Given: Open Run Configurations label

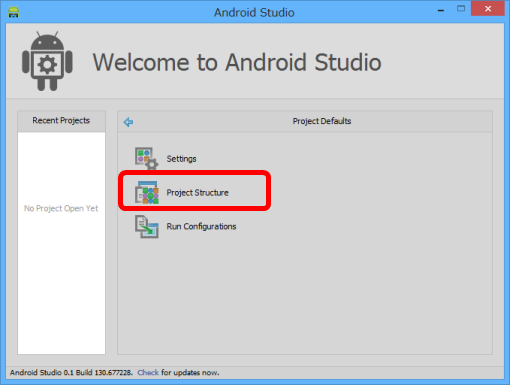Looking at the screenshot, I should pyautogui.click(x=201, y=226).
